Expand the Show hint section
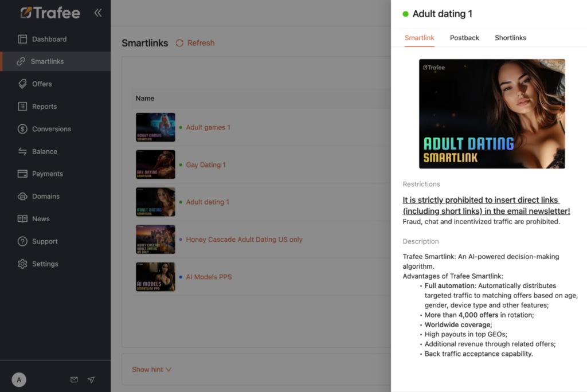The image size is (587, 392). coord(151,370)
